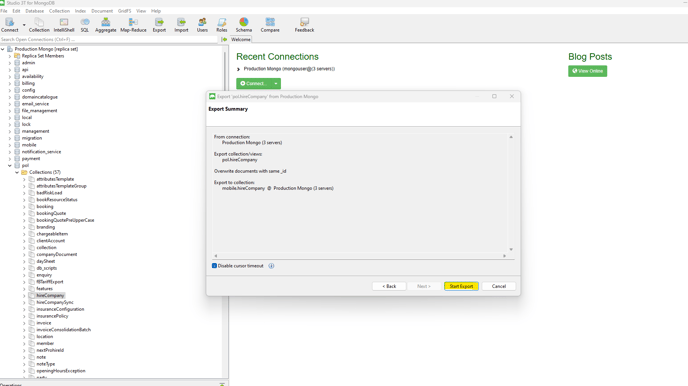Toggle the Disable cursor timeout checkbox
This screenshot has height=386, width=688.
215,266
